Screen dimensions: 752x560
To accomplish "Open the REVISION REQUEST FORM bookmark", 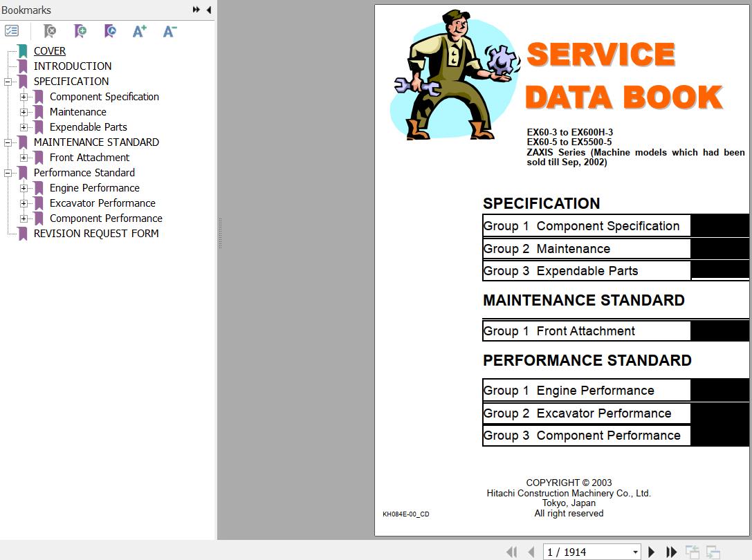I will point(96,234).
